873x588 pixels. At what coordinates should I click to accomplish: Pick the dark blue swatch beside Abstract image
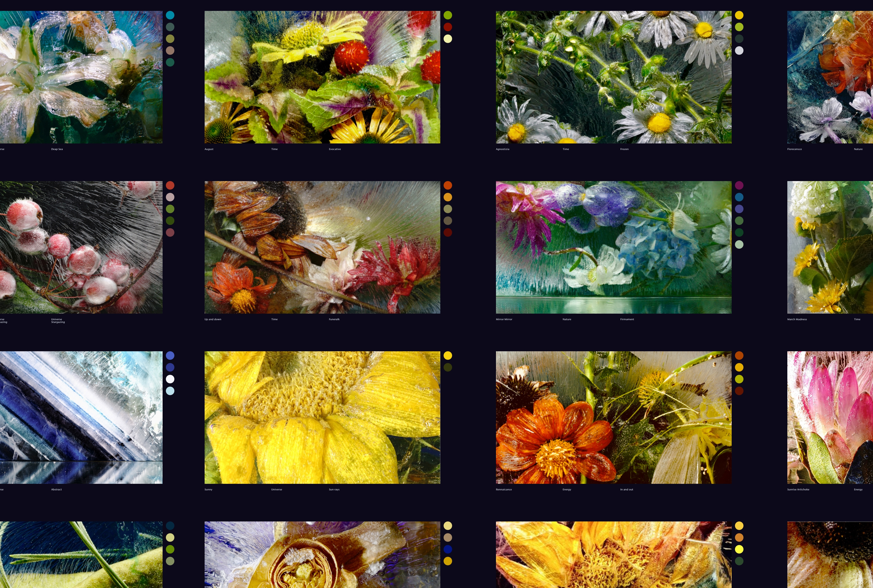pos(170,367)
